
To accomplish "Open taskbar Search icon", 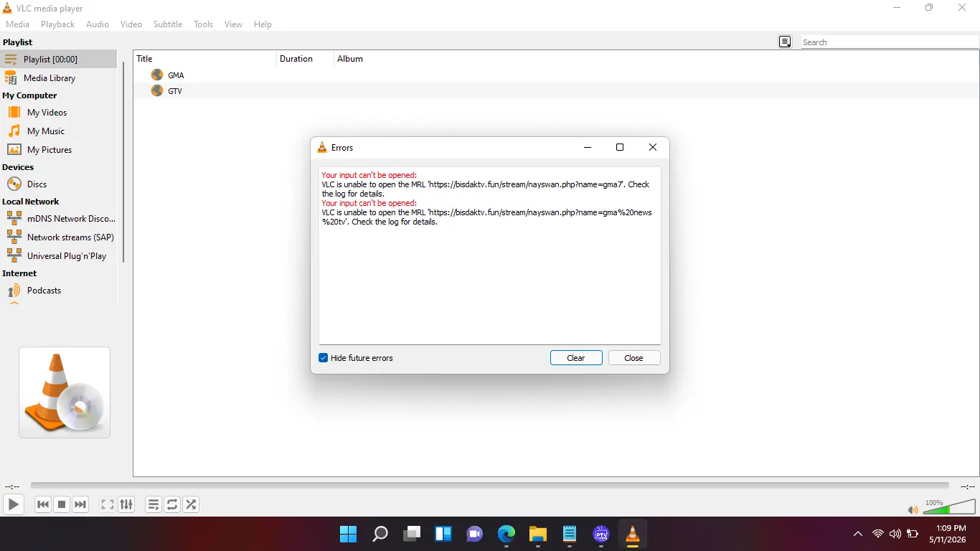I will click(x=380, y=534).
